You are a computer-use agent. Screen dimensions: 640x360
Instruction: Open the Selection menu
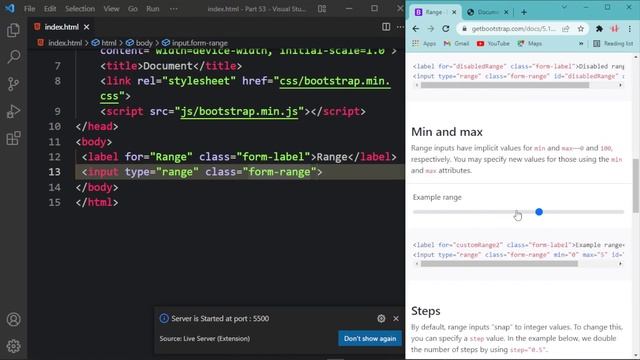point(80,9)
